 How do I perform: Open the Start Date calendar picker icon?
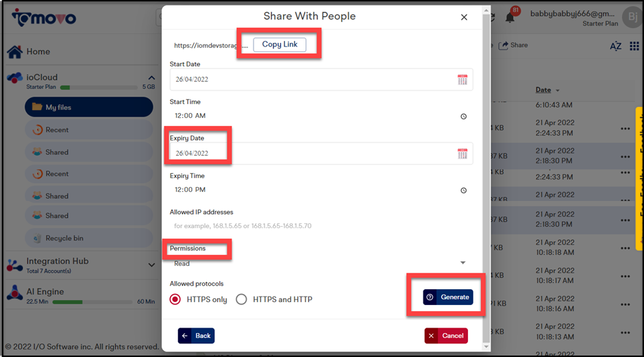462,79
